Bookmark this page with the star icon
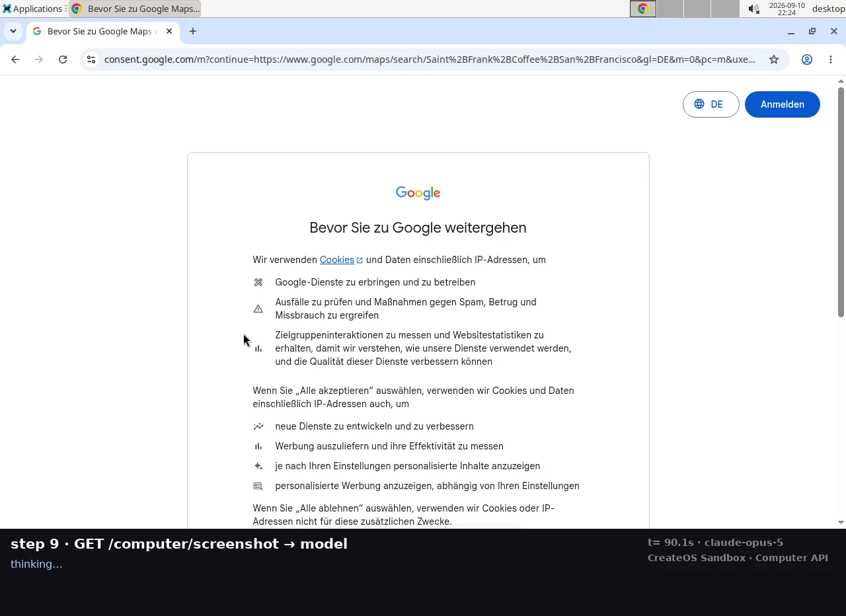The width and height of the screenshot is (846, 616). [774, 59]
